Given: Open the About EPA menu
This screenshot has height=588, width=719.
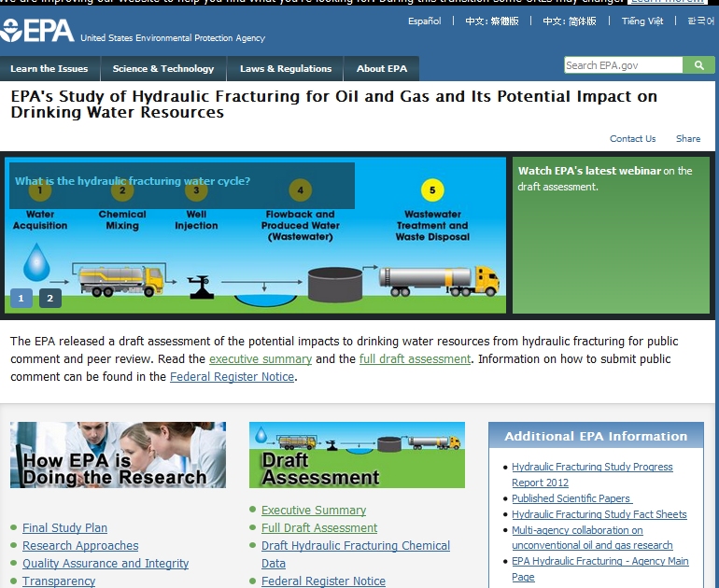Looking at the screenshot, I should [x=382, y=69].
